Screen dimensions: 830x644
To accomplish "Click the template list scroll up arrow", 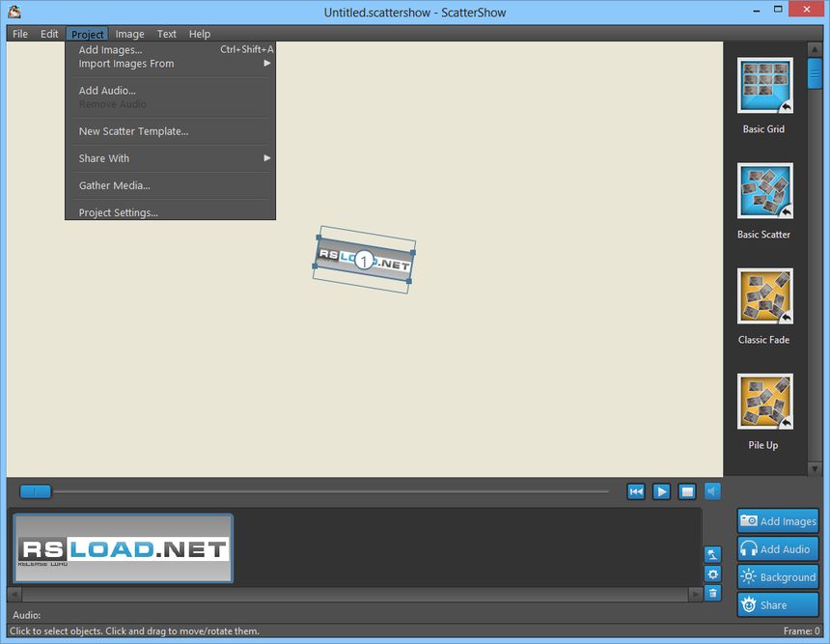I will click(815, 48).
